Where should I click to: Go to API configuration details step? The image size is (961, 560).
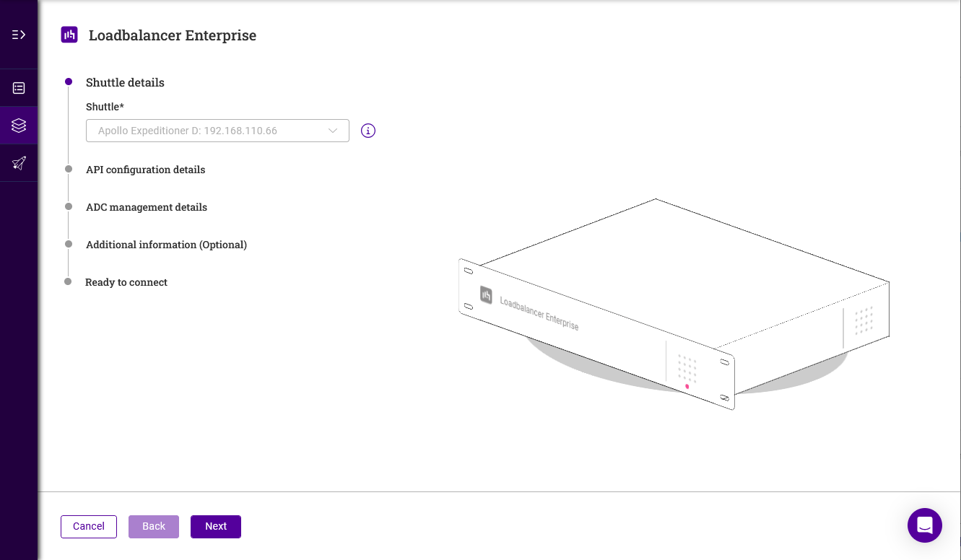click(145, 170)
